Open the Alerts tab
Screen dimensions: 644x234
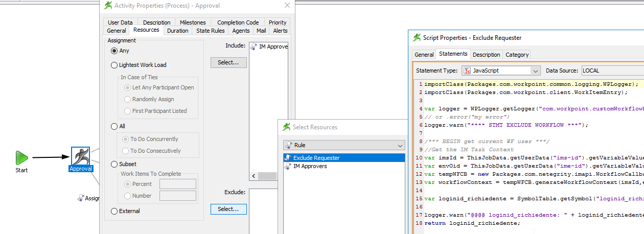280,31
